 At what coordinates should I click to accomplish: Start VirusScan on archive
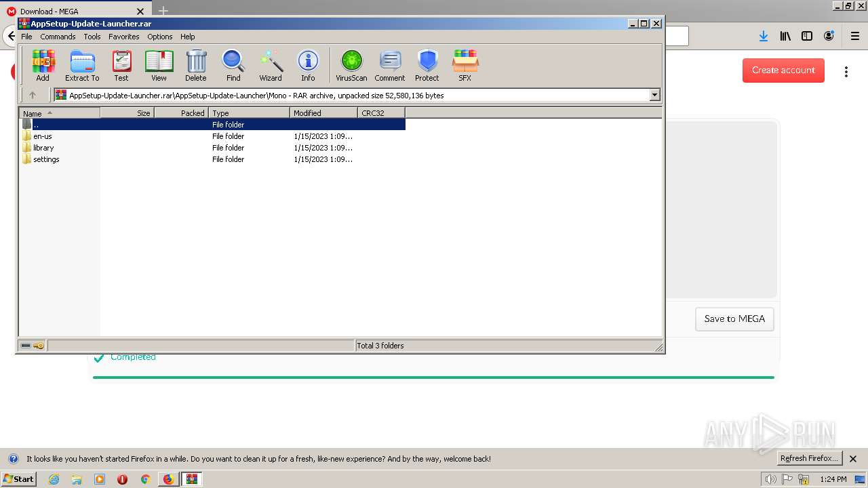tap(351, 66)
